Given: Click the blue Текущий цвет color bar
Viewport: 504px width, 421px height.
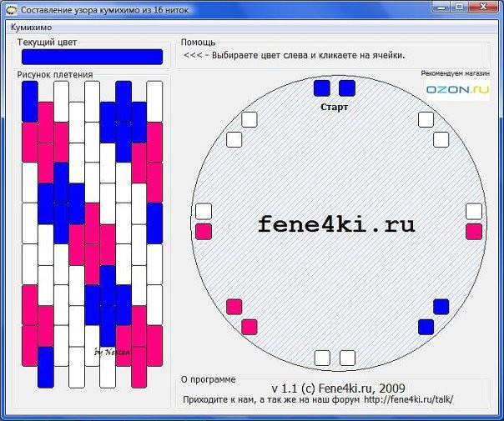Looking at the screenshot, I should click(92, 57).
